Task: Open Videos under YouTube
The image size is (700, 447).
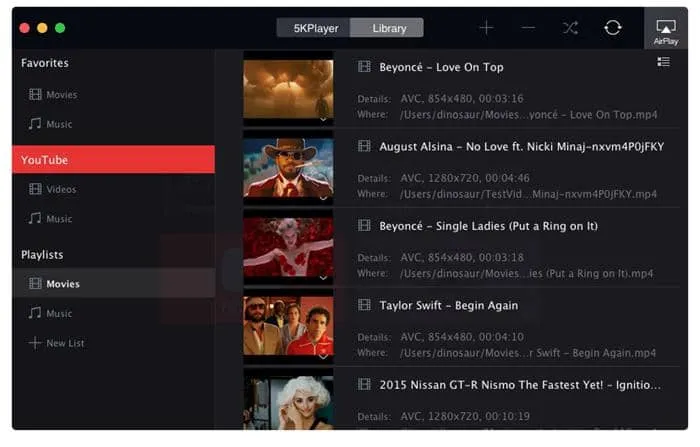Action: [x=52, y=189]
